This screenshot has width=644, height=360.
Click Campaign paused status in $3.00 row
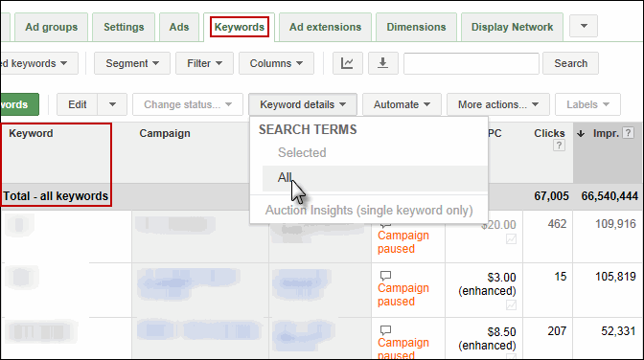click(x=403, y=294)
